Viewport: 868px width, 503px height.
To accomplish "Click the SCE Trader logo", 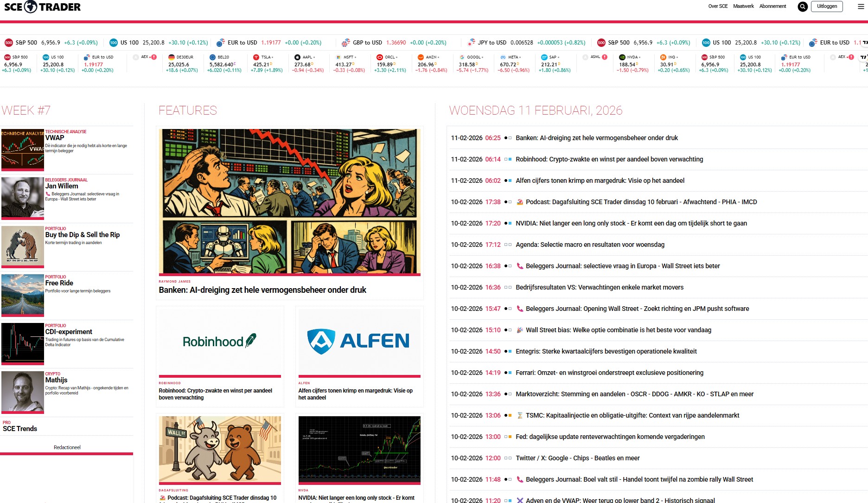I will pos(42,7).
